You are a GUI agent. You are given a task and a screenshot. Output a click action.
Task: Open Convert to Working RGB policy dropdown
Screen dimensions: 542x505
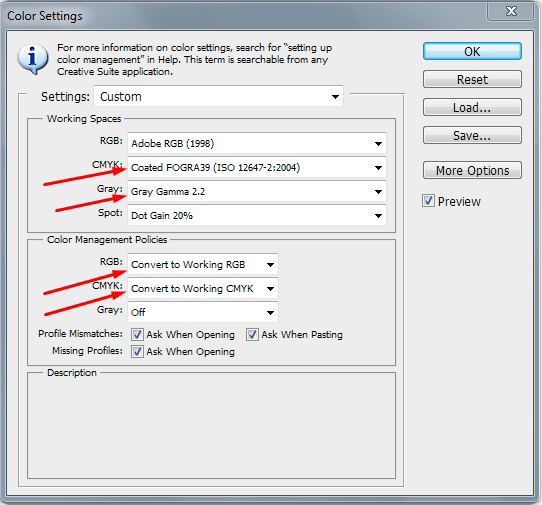pos(203,265)
